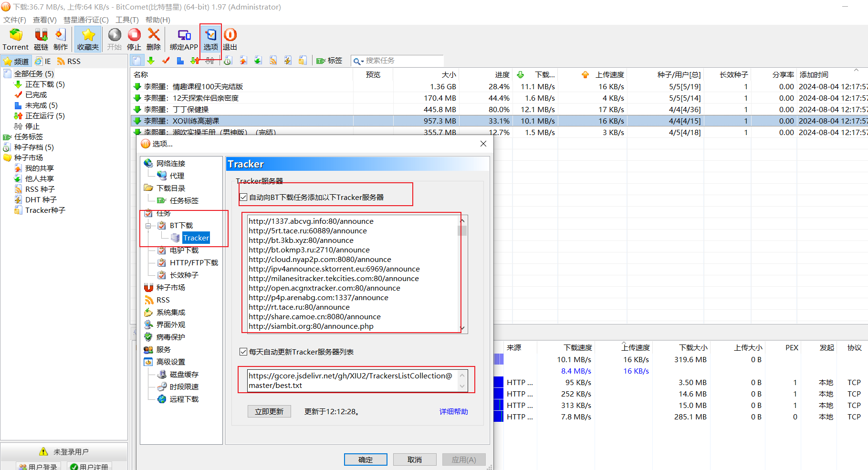Image resolution: width=868 pixels, height=470 pixels.
Task: Click the DHT torrent lightning filter icon
Action: pyautogui.click(x=288, y=61)
